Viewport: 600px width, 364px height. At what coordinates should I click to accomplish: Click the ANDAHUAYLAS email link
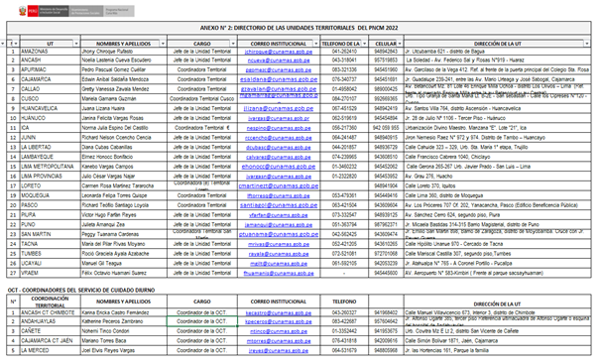coord(279,321)
